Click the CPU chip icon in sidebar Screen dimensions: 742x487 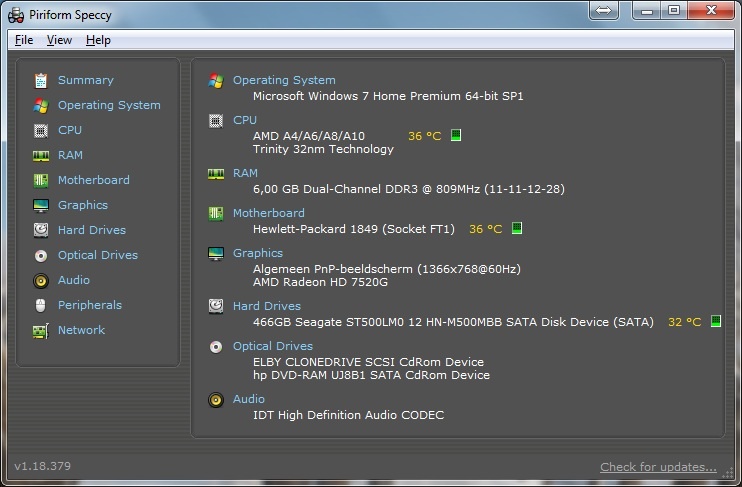(x=41, y=130)
